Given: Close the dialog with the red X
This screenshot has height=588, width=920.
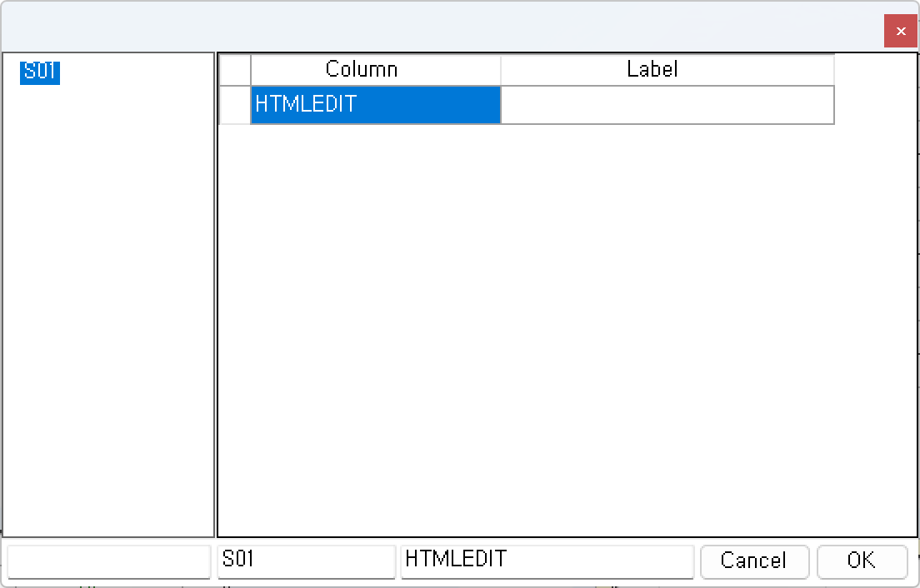Looking at the screenshot, I should coord(901,32).
